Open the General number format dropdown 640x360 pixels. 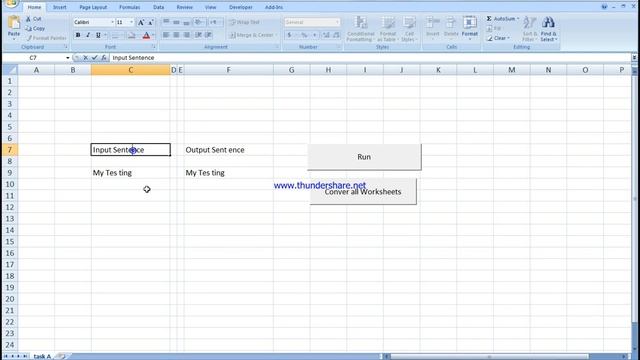point(337,22)
